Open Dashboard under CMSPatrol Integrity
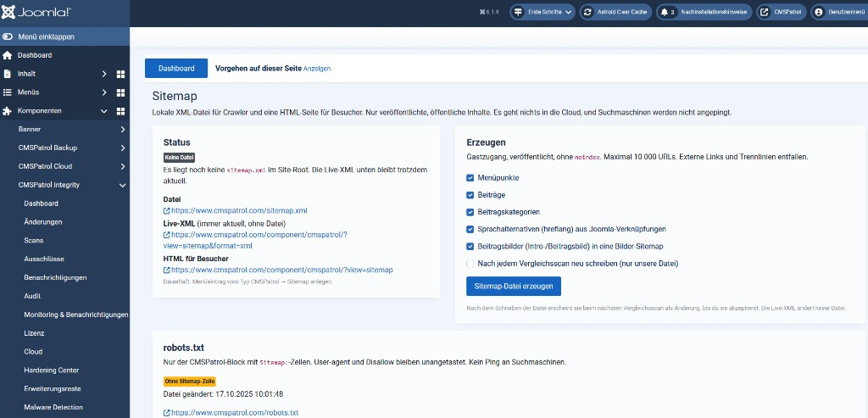The height and width of the screenshot is (418, 868). pos(41,203)
